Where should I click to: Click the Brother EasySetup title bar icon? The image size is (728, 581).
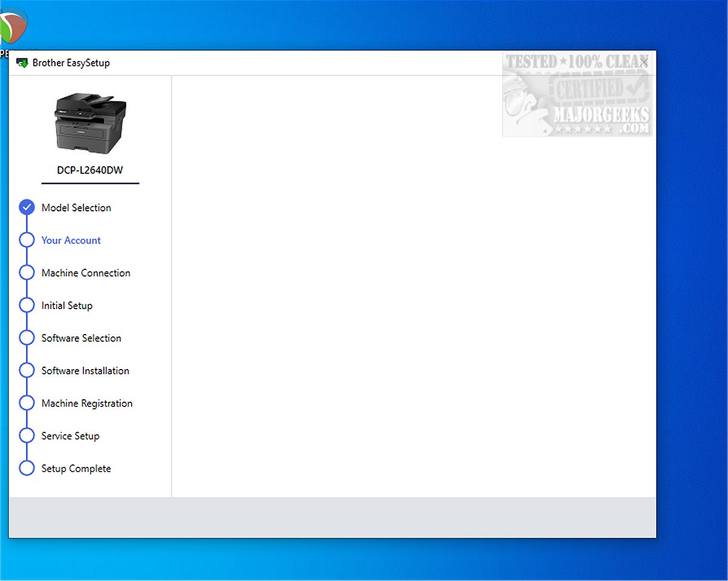click(x=22, y=63)
